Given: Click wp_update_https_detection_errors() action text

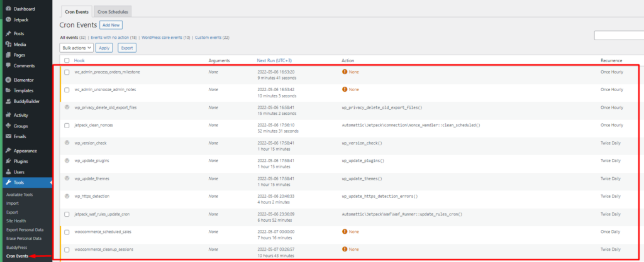Looking at the screenshot, I should pyautogui.click(x=380, y=196).
